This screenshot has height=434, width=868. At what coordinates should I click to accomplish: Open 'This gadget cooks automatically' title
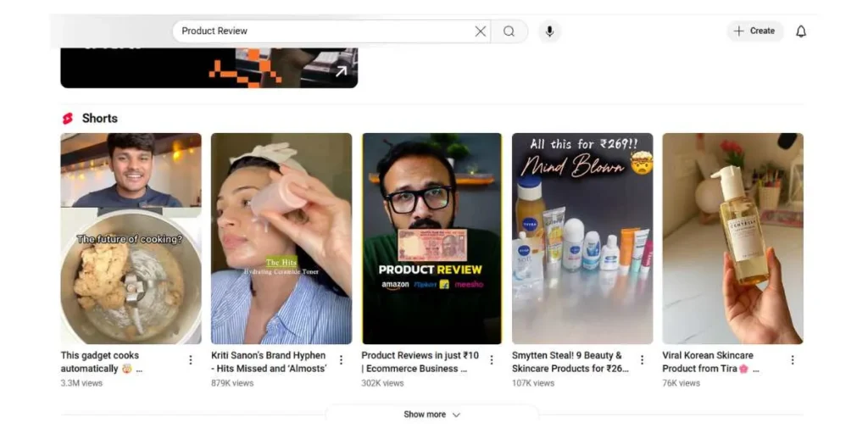pos(102,362)
